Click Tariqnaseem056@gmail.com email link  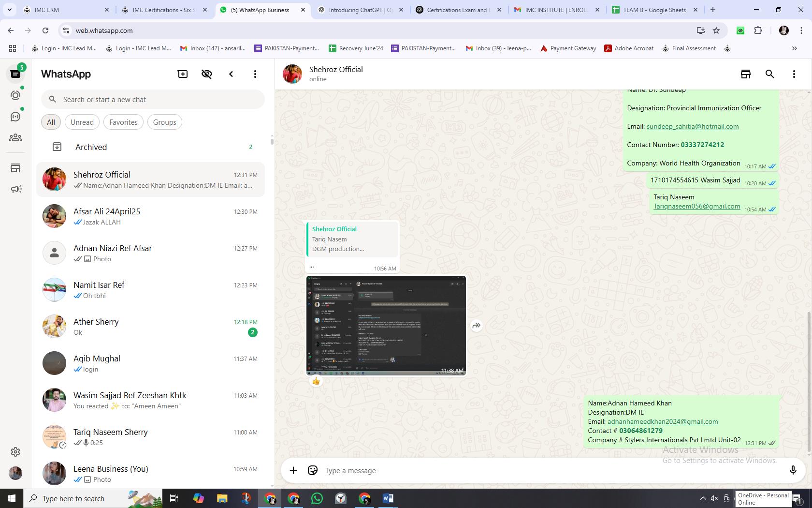click(x=696, y=206)
